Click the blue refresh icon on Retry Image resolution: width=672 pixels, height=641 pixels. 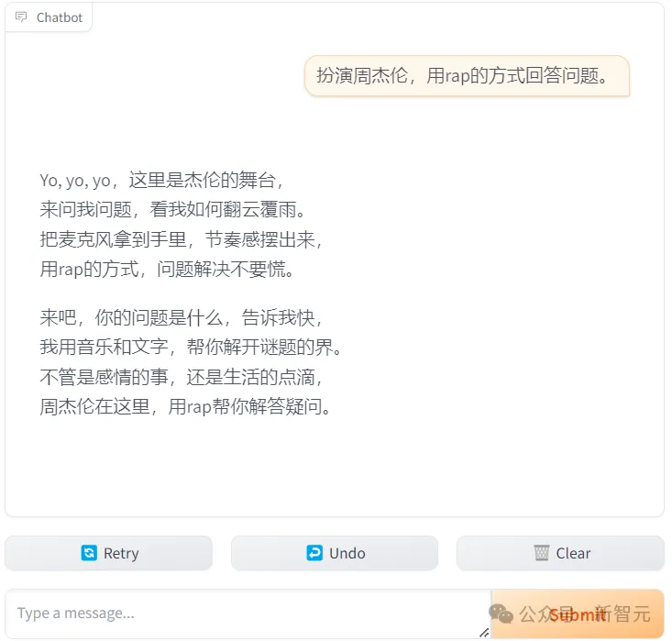click(89, 553)
